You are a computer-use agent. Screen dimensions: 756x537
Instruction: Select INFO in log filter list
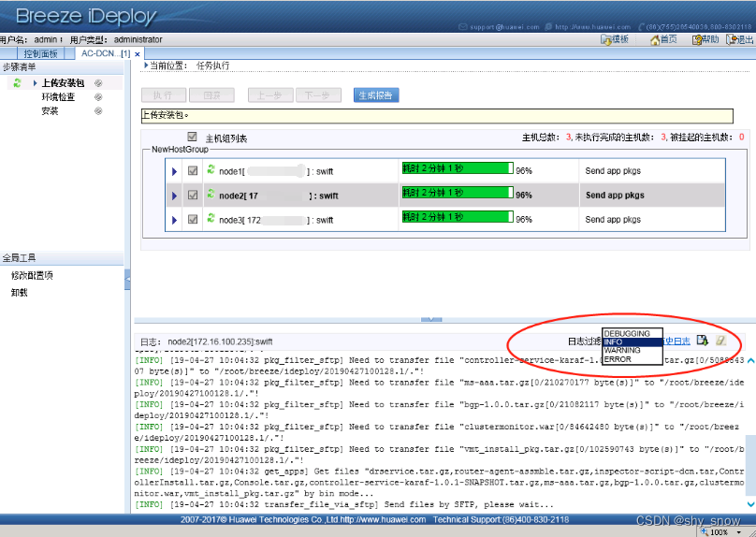point(632,341)
